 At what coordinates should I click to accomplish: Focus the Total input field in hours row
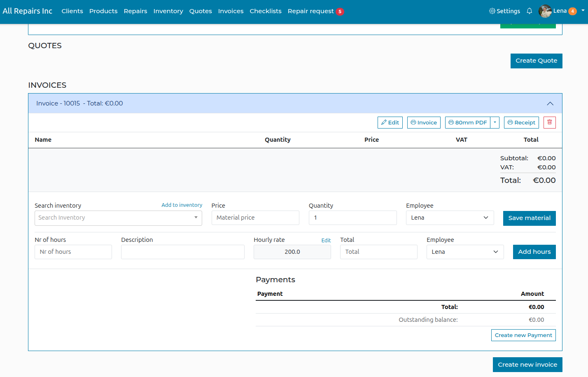click(379, 252)
